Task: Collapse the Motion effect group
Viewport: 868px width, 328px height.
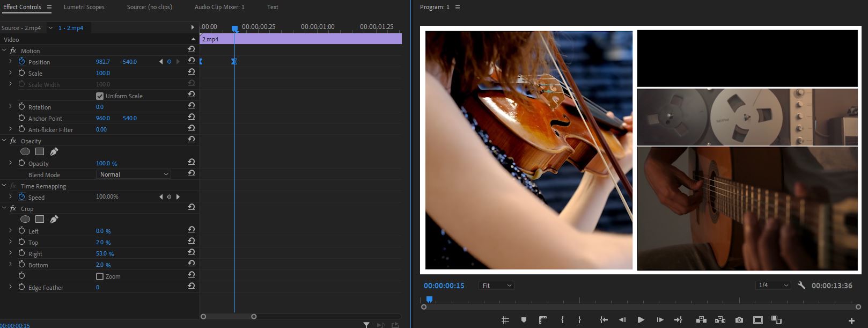Action: tap(4, 50)
